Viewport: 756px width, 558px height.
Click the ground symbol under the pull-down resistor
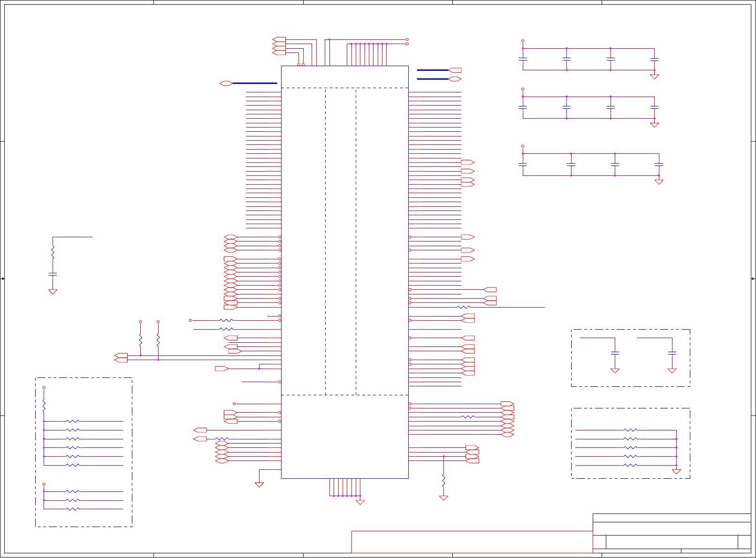coord(443,498)
